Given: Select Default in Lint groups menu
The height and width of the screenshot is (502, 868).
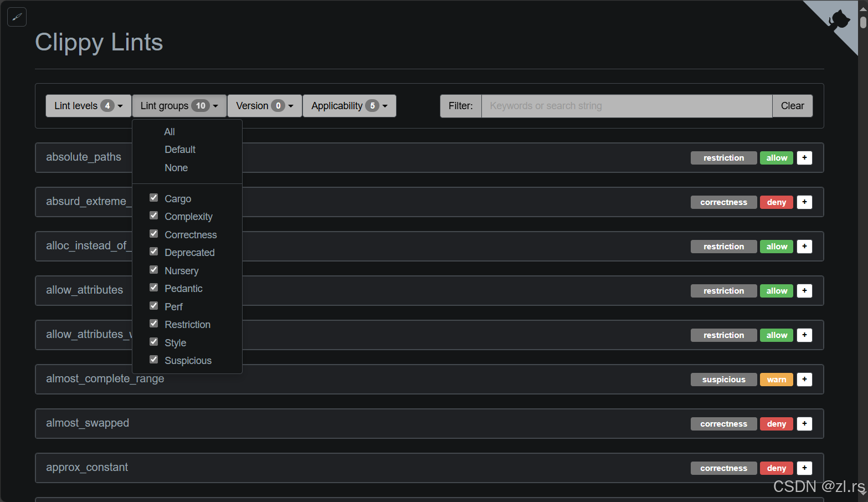Looking at the screenshot, I should pos(180,150).
